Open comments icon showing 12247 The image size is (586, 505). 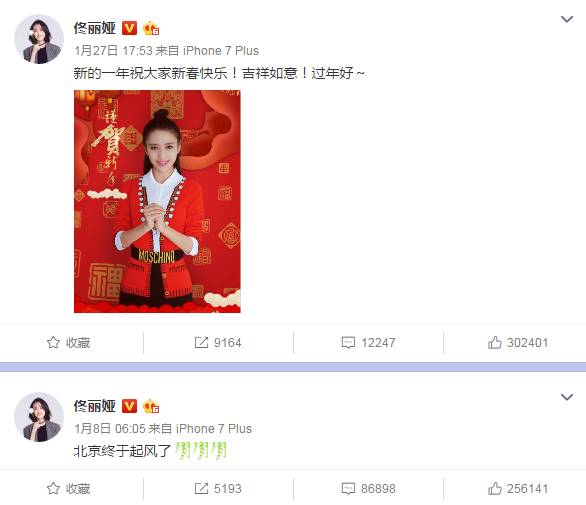pyautogui.click(x=348, y=342)
